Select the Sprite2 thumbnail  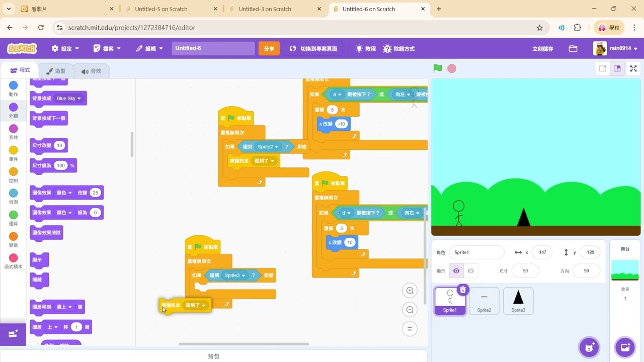(484, 301)
